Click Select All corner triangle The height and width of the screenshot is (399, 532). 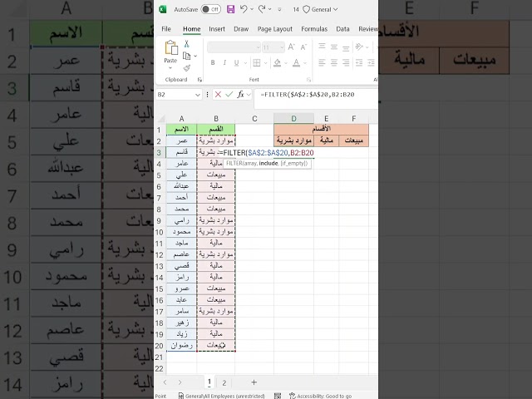pos(160,119)
